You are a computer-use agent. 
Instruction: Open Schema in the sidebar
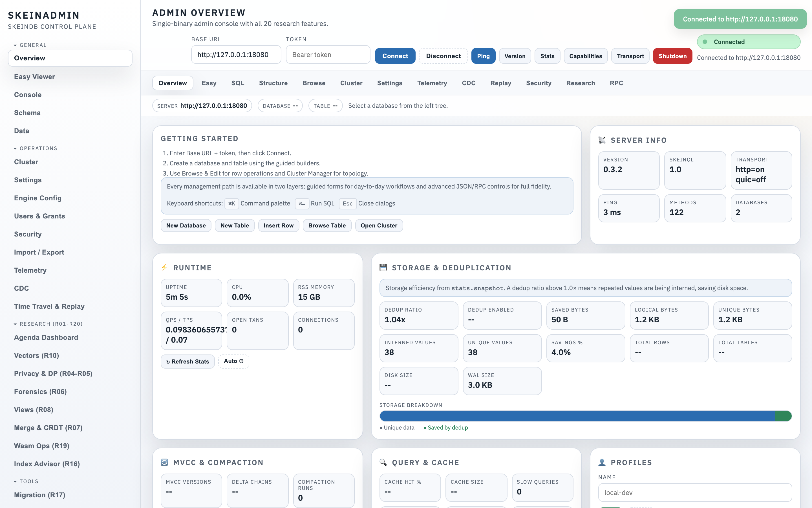click(x=70, y=113)
